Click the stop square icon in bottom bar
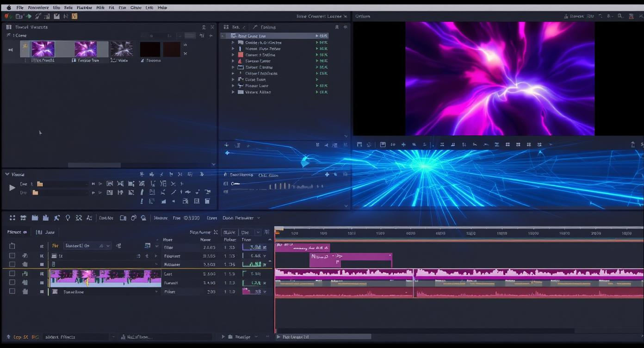 point(230,337)
